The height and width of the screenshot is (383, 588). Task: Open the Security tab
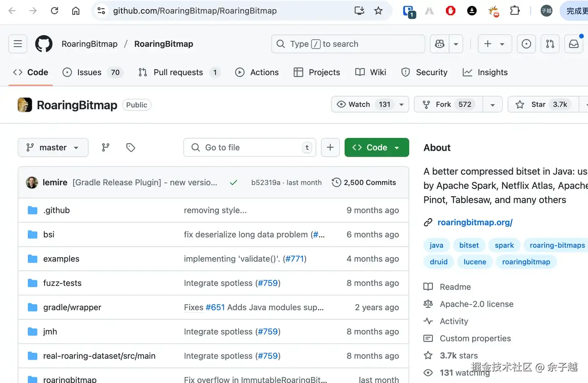pyautogui.click(x=424, y=72)
